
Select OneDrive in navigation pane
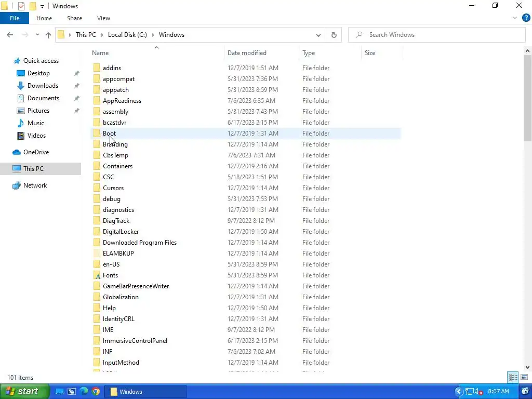click(x=36, y=152)
